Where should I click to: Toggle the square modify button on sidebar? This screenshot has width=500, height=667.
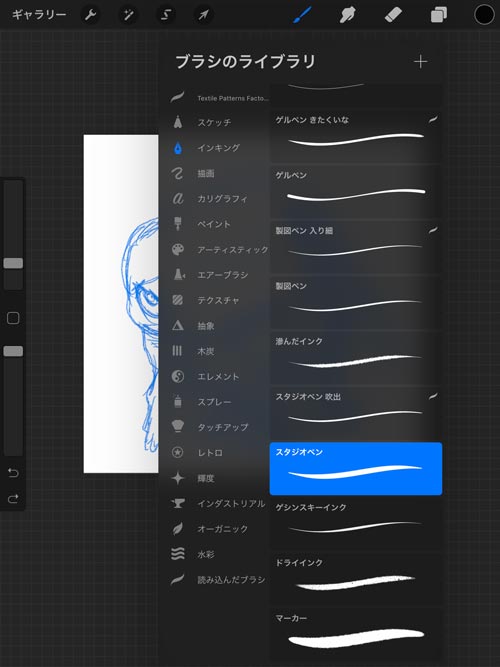click(x=13, y=318)
